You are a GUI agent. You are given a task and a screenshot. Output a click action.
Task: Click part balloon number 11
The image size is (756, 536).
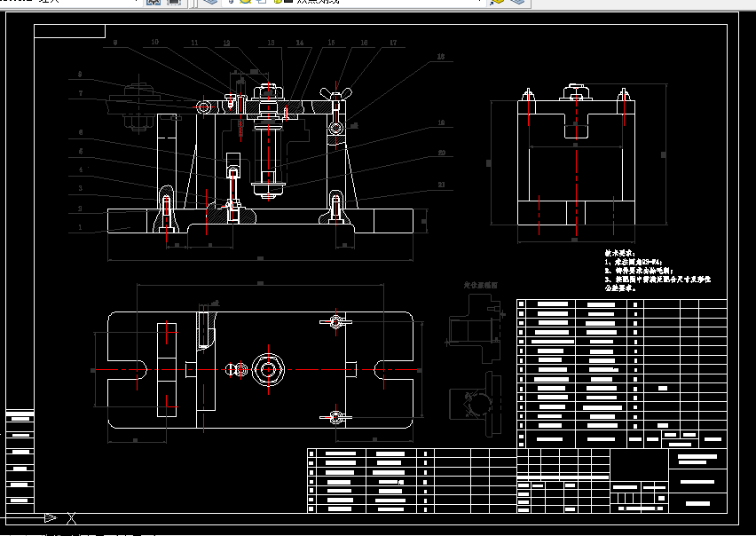[x=194, y=43]
